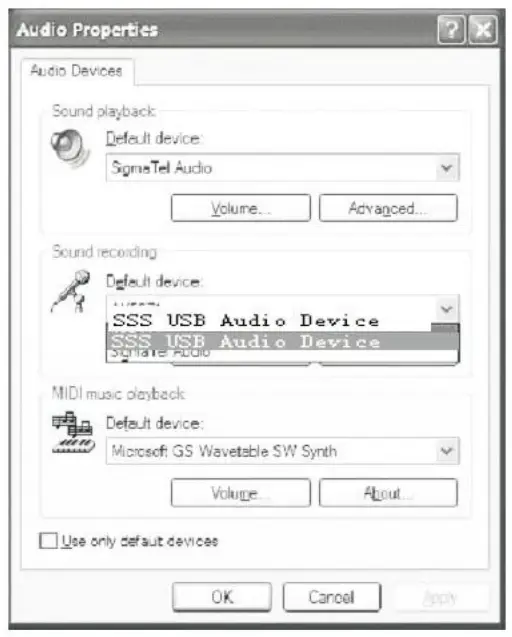Click the question mark help button
Screen dimensions: 512x637
point(451,30)
